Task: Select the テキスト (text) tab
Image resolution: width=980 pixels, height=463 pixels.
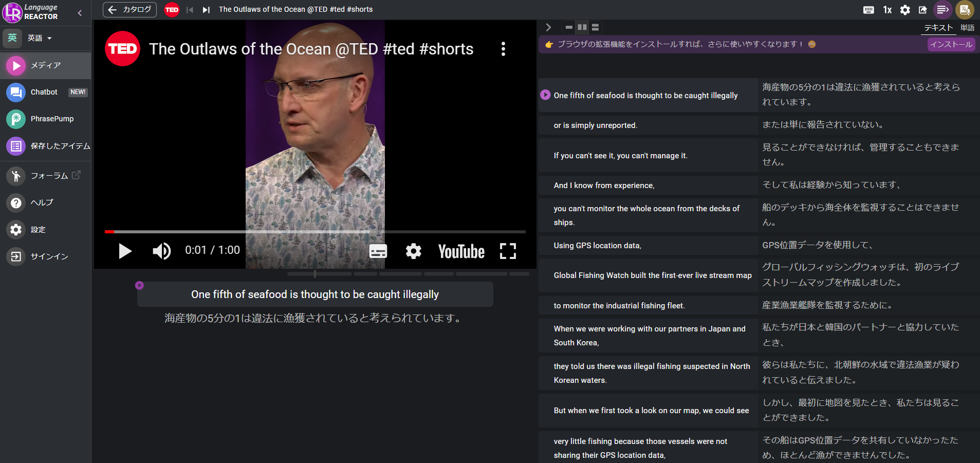Action: (x=938, y=28)
